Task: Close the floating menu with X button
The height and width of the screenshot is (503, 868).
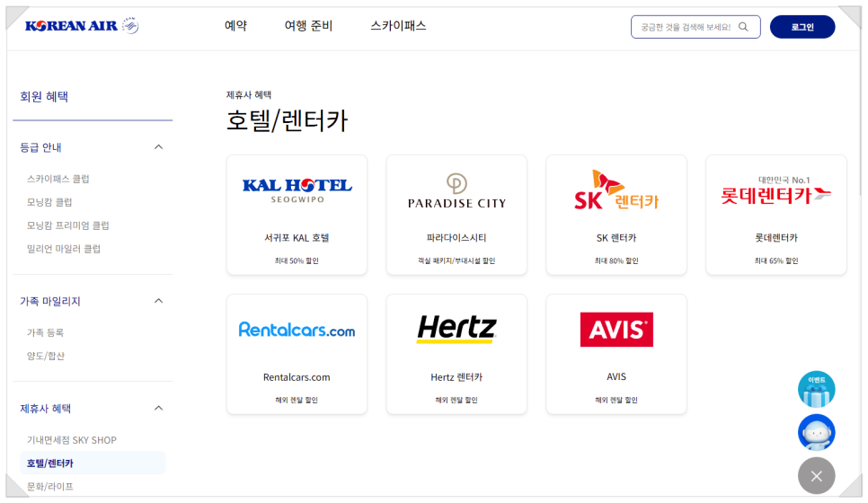Action: tap(816, 475)
